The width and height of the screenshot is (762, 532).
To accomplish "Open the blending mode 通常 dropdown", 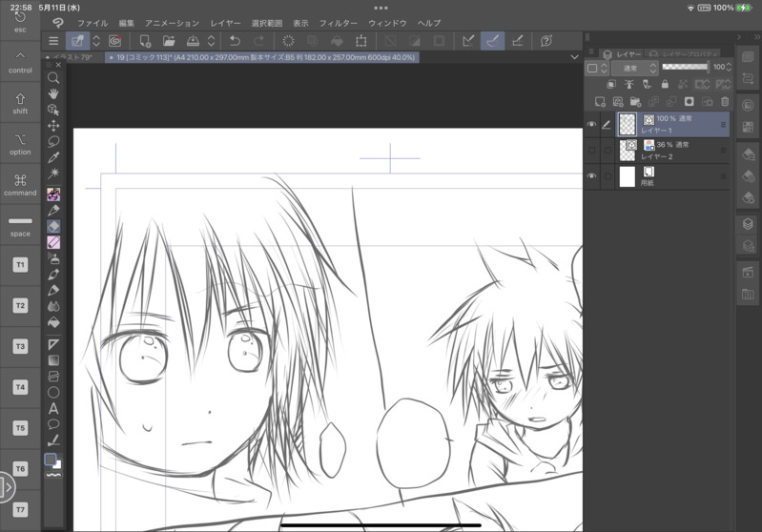I will click(634, 68).
